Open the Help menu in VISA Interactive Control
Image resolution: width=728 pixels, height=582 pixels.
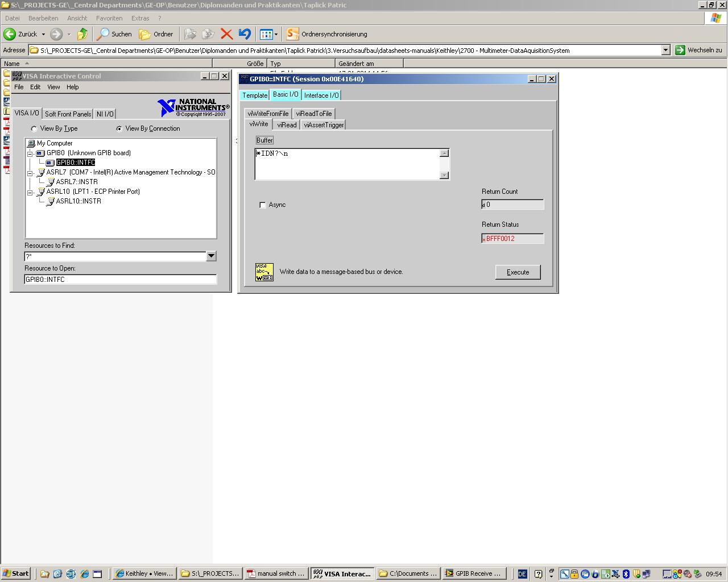click(x=72, y=87)
